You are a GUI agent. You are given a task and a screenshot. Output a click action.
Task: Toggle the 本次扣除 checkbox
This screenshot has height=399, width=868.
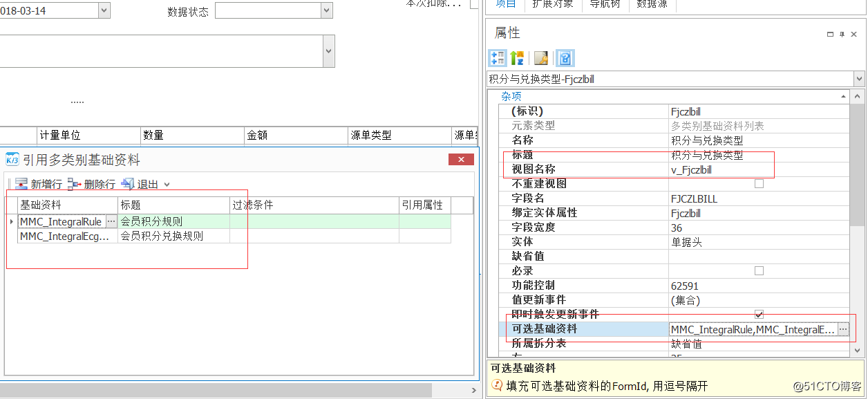(474, 3)
